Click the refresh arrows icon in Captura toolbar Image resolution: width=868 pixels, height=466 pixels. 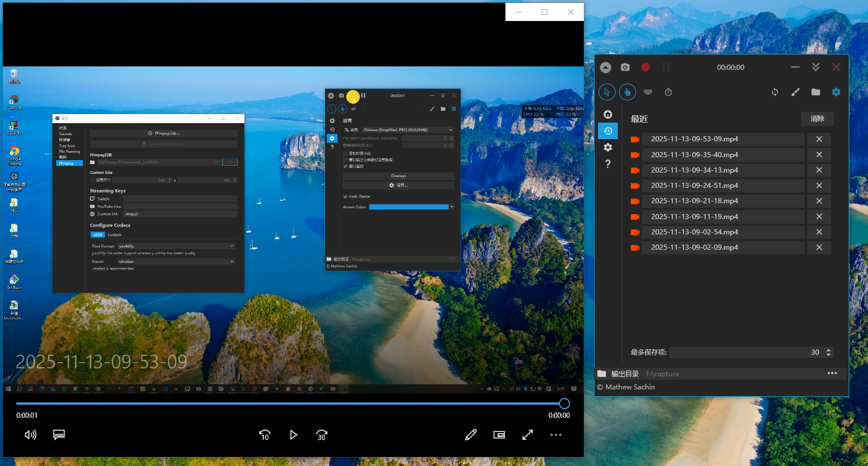point(775,92)
